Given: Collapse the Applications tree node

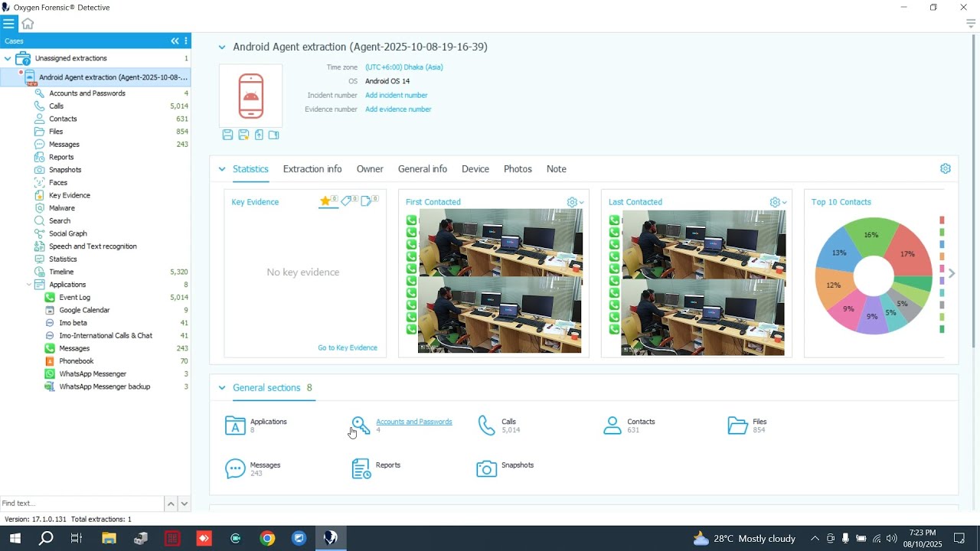Looking at the screenshot, I should pos(29,285).
